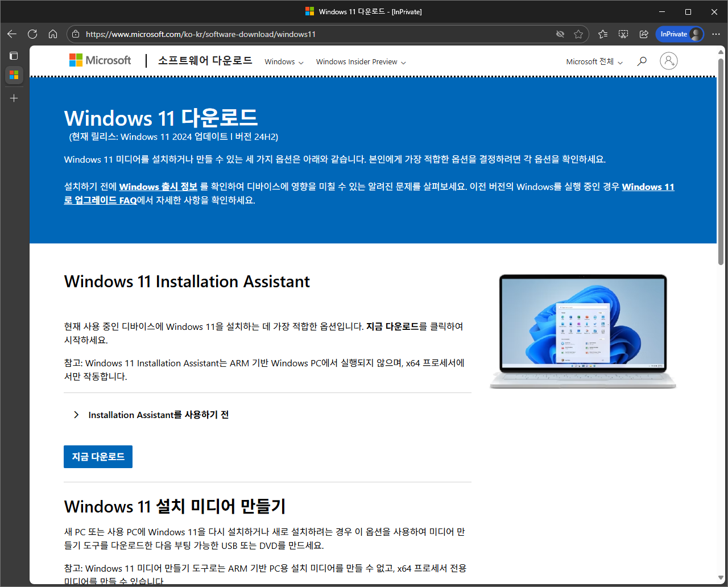Image resolution: width=728 pixels, height=587 pixels.
Task: Expand Installation Assistant를 사용하기 전 section
Action: 151,415
